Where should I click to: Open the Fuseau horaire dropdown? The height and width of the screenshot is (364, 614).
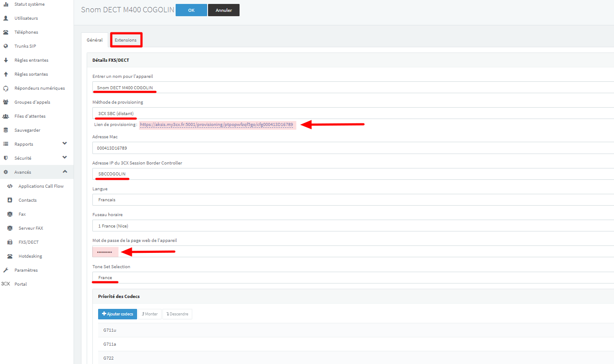(x=353, y=226)
